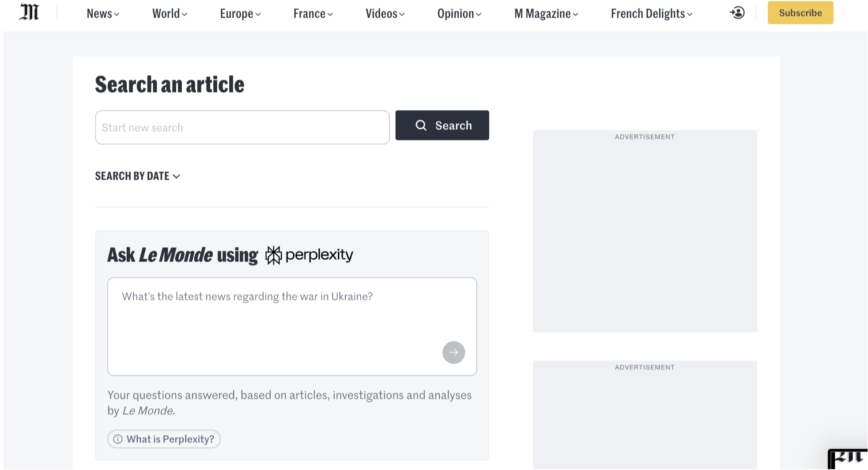Click the Le Monde logo icon

tap(29, 12)
